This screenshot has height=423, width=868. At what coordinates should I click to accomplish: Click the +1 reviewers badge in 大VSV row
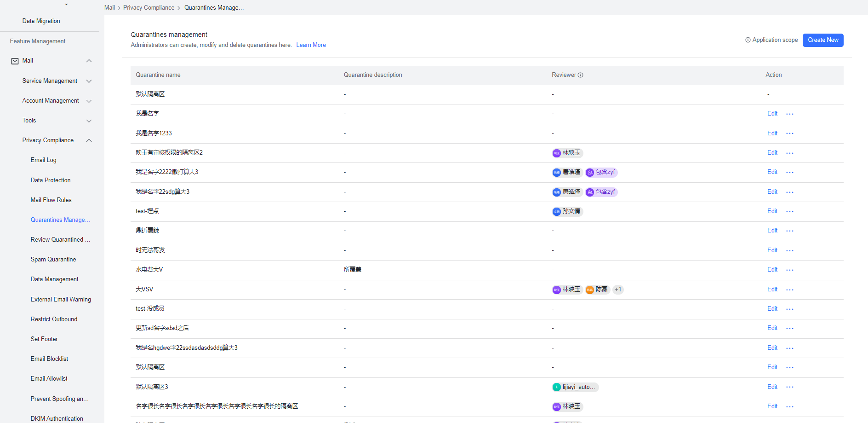(617, 290)
